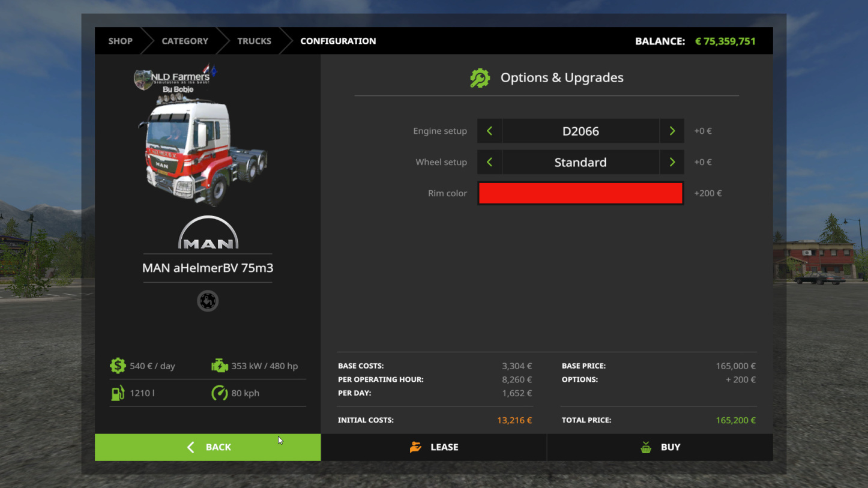The height and width of the screenshot is (488, 868).
Task: Switch to next wheel setup
Action: (x=672, y=162)
